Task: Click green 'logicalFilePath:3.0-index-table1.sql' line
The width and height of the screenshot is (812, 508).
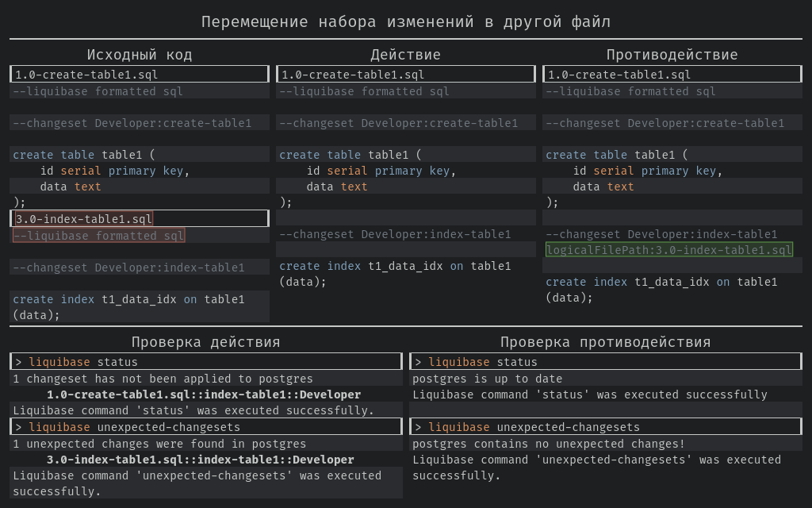Action: click(669, 250)
